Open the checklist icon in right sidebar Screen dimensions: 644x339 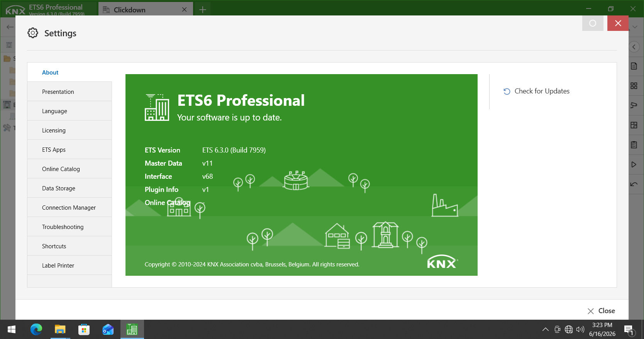tap(634, 145)
